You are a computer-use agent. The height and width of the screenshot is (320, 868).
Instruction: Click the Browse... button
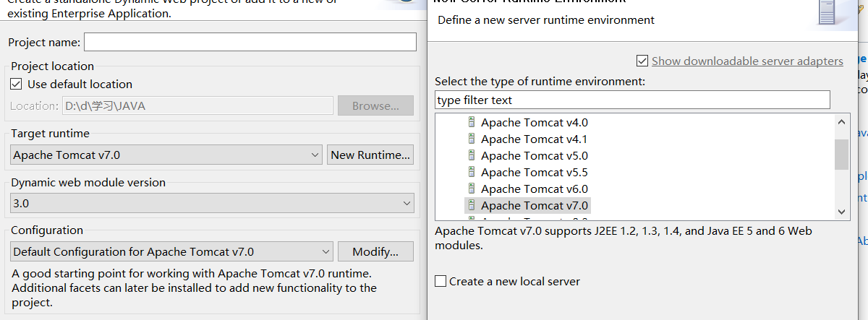point(375,105)
